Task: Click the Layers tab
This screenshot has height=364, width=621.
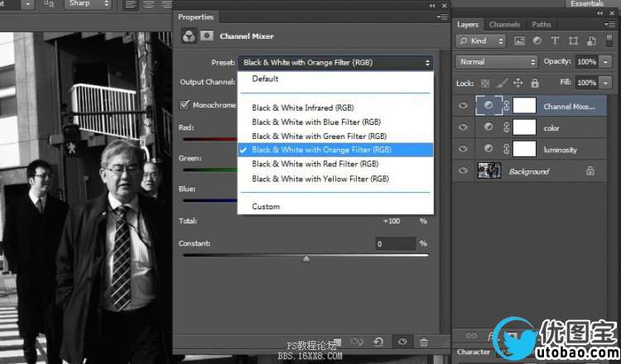Action: (468, 25)
